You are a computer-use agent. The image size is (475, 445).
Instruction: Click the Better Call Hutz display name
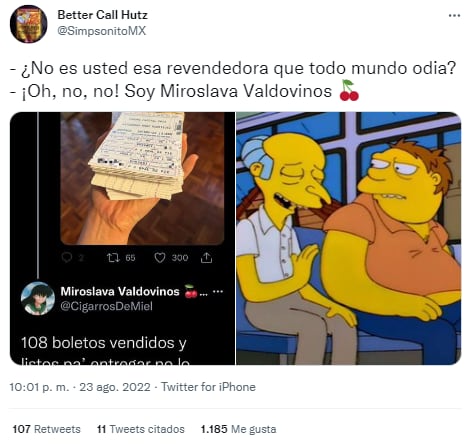pyautogui.click(x=102, y=15)
